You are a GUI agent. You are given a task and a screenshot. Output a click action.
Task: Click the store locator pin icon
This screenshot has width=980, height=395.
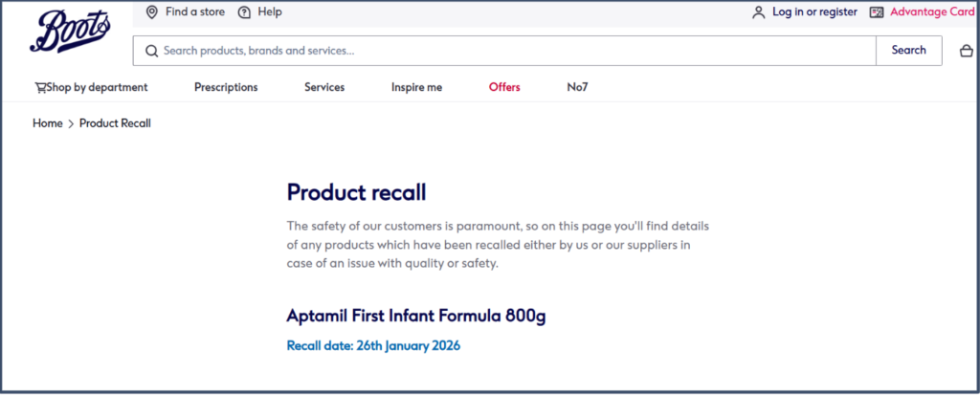pos(151,11)
